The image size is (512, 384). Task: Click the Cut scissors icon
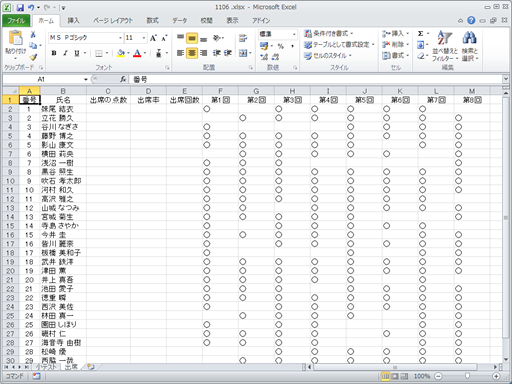pyautogui.click(x=33, y=34)
